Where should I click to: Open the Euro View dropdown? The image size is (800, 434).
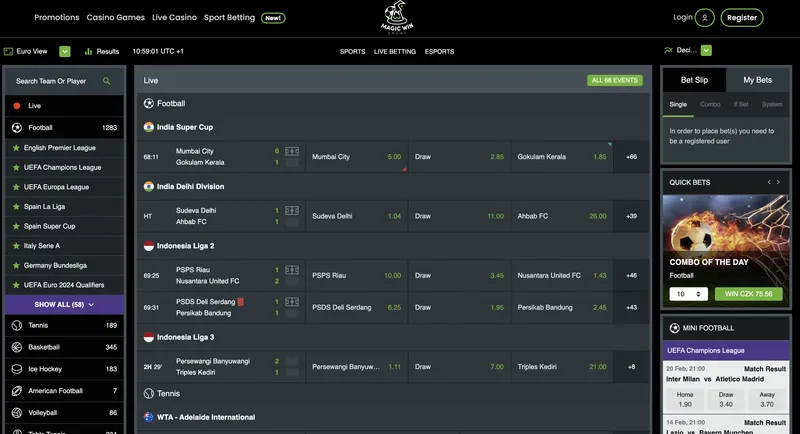tap(65, 51)
